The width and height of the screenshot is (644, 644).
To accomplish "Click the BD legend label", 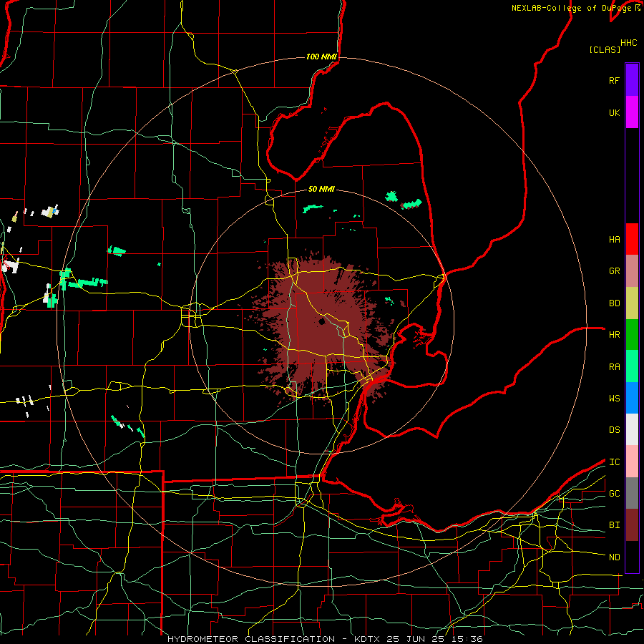I will [x=614, y=303].
